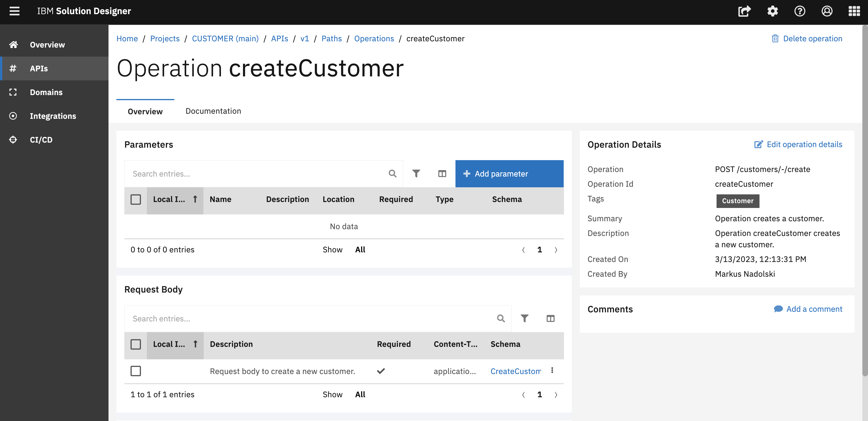The width and height of the screenshot is (868, 421).
Task: Click the Request Body filter icon
Action: pyautogui.click(x=524, y=318)
